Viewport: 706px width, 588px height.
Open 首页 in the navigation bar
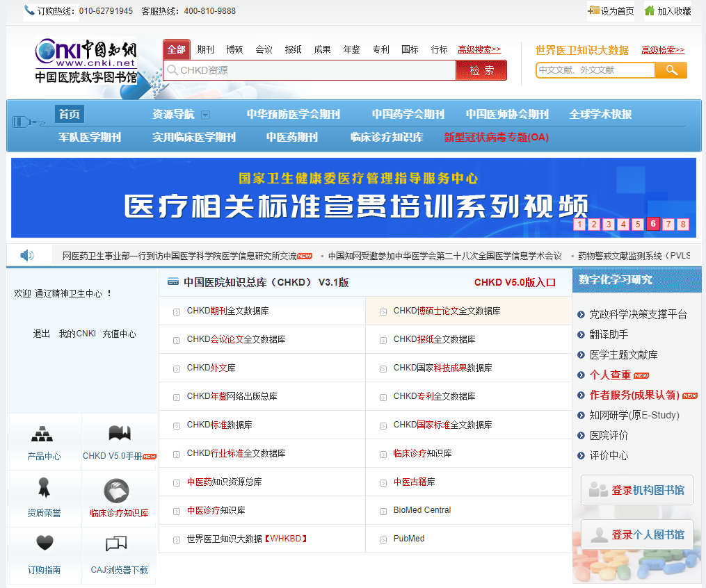coord(70,114)
